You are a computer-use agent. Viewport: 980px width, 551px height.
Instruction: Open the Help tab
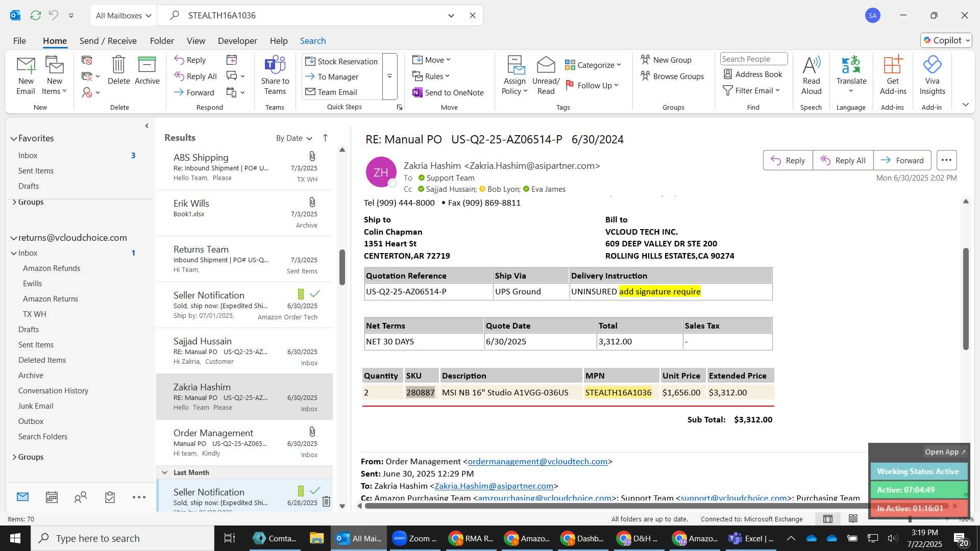[279, 41]
